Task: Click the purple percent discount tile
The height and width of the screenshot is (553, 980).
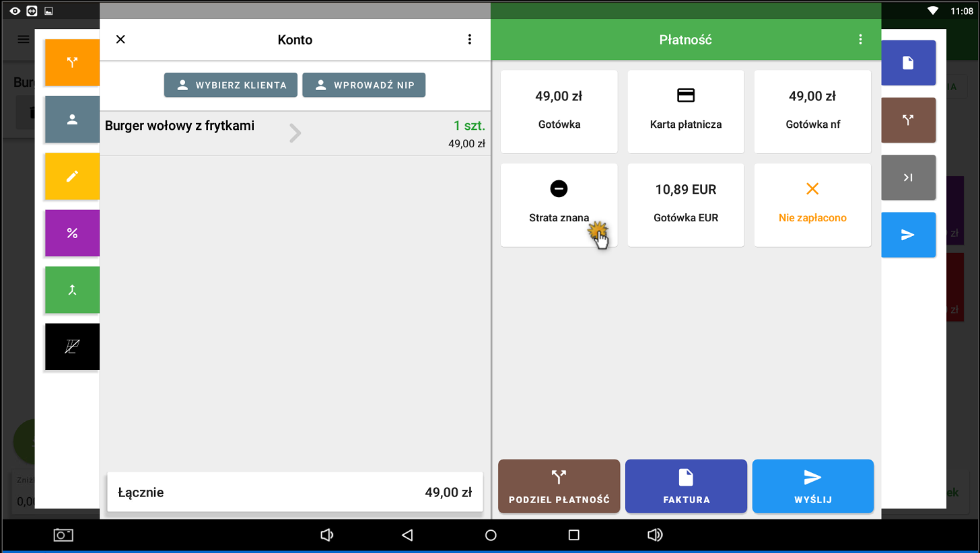Action: click(72, 233)
